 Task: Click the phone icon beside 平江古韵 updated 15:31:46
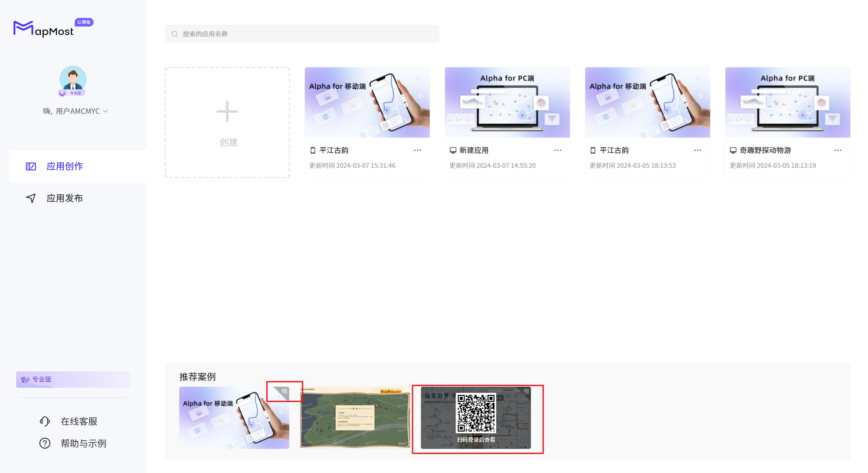[313, 150]
